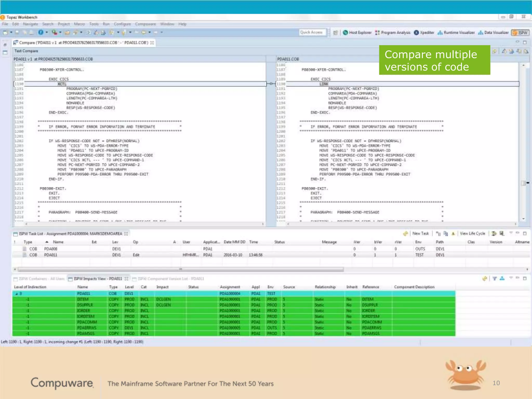
Task: Select PDACOMM row in Impacts View
Action: pos(234,322)
